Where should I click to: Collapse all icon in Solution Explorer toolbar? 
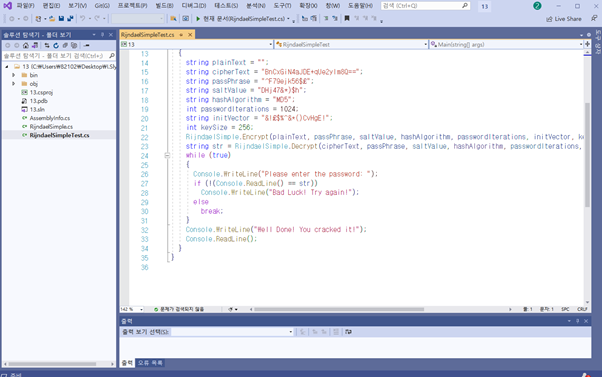pos(65,45)
